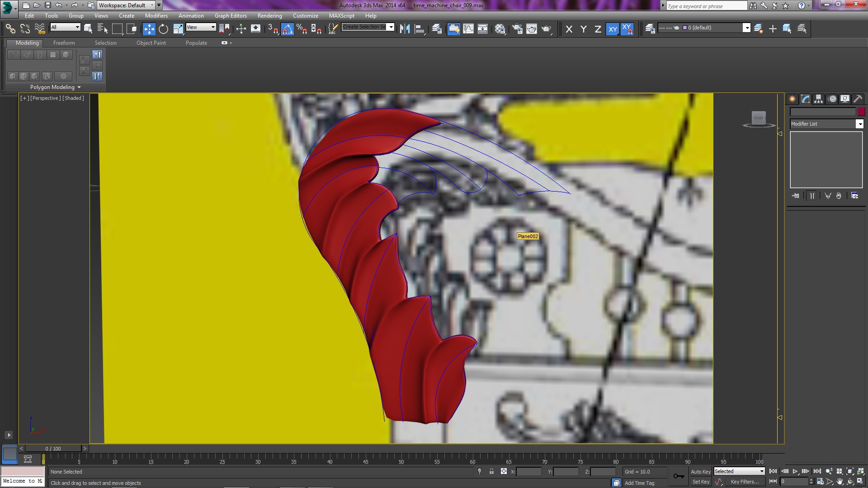Toggle the Selection Lock padlock
Image resolution: width=868 pixels, height=488 pixels.
coord(491,471)
